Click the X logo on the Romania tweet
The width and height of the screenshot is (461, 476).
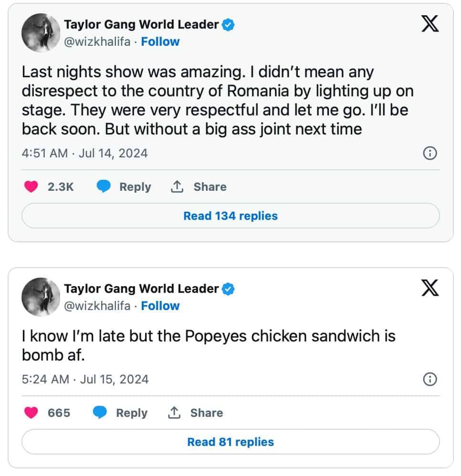[x=430, y=23]
